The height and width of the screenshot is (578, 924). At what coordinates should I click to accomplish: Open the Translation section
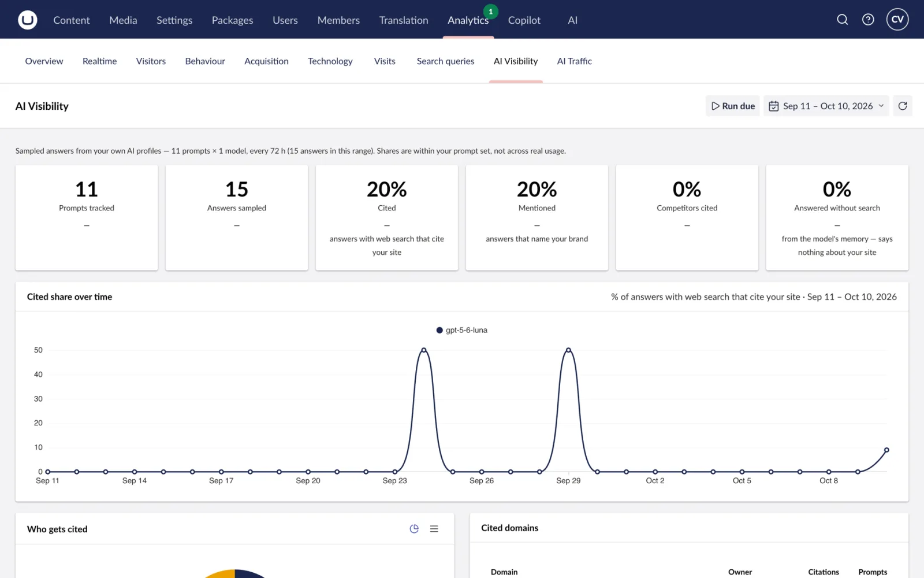(x=404, y=20)
